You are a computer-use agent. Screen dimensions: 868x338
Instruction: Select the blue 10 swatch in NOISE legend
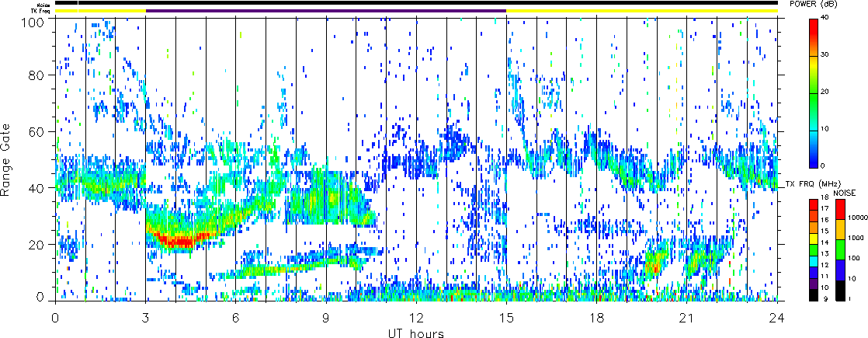pos(840,270)
